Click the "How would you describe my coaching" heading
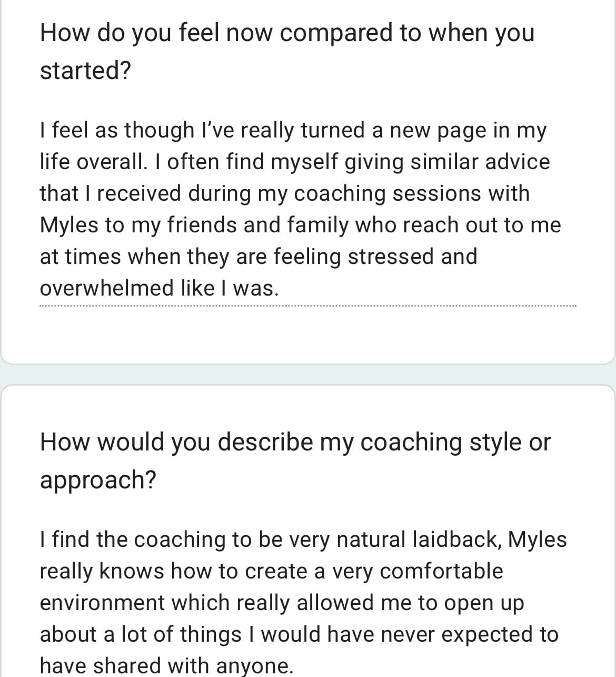Viewport: 616px width, 677px height. pos(295,441)
